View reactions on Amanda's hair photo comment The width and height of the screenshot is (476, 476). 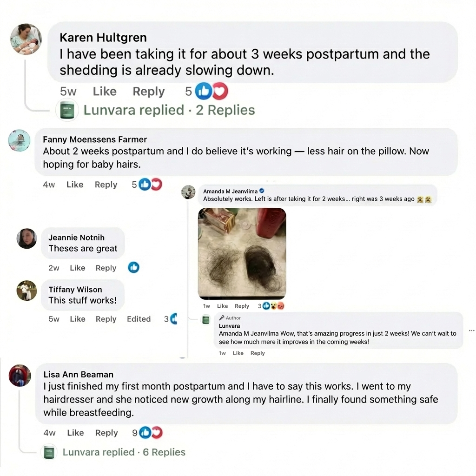pyautogui.click(x=273, y=306)
